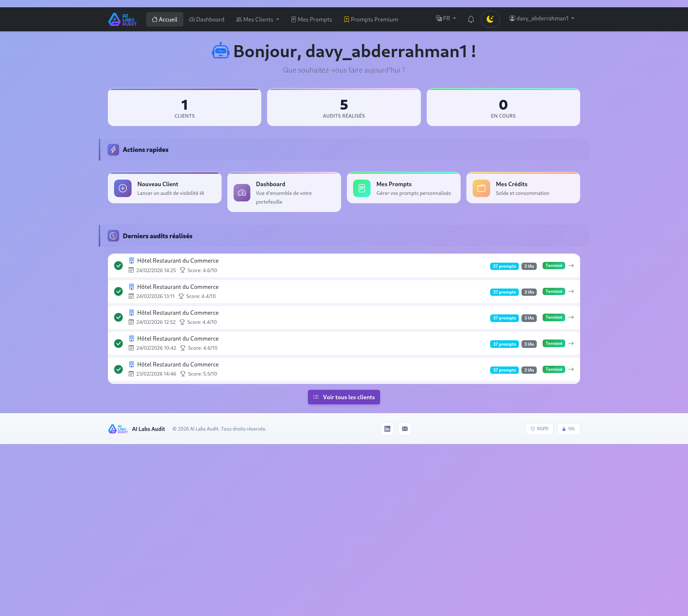The width and height of the screenshot is (688, 616).
Task: Click the Nouveau Client plus icon
Action: (x=122, y=188)
